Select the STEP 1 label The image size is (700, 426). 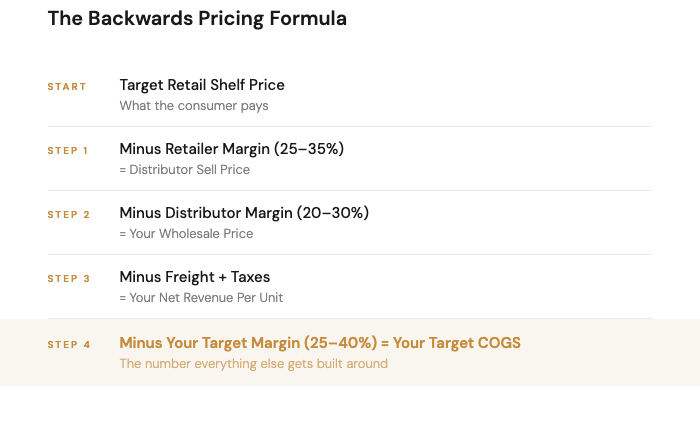[x=68, y=150]
